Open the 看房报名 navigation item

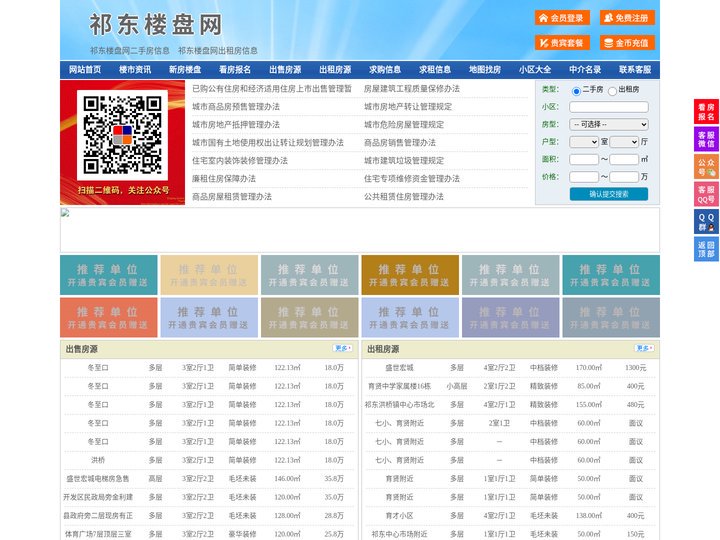(235, 70)
